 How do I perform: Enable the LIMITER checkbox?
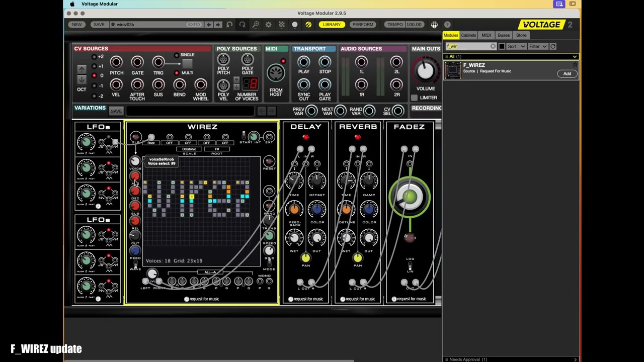pyautogui.click(x=414, y=98)
